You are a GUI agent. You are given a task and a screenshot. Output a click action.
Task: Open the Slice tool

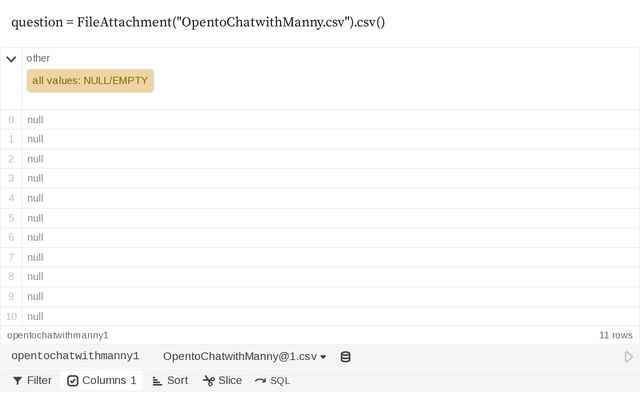click(x=222, y=380)
